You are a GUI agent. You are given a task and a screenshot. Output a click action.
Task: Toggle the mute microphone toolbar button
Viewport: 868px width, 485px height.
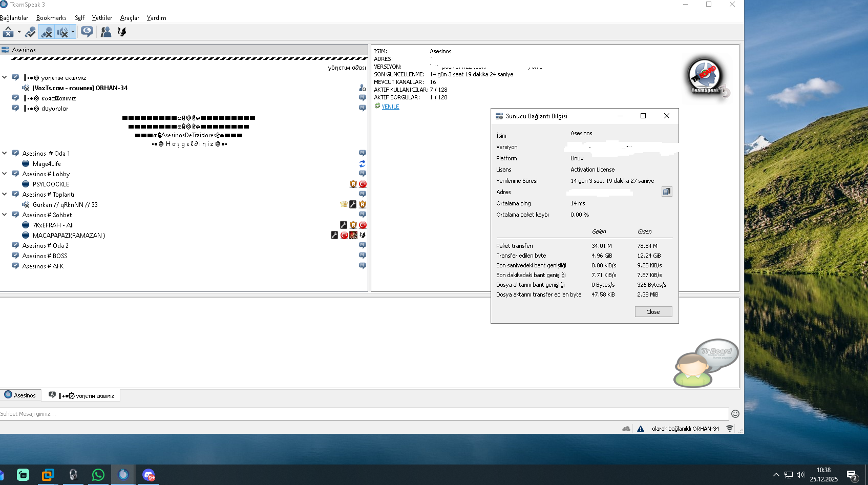47,32
